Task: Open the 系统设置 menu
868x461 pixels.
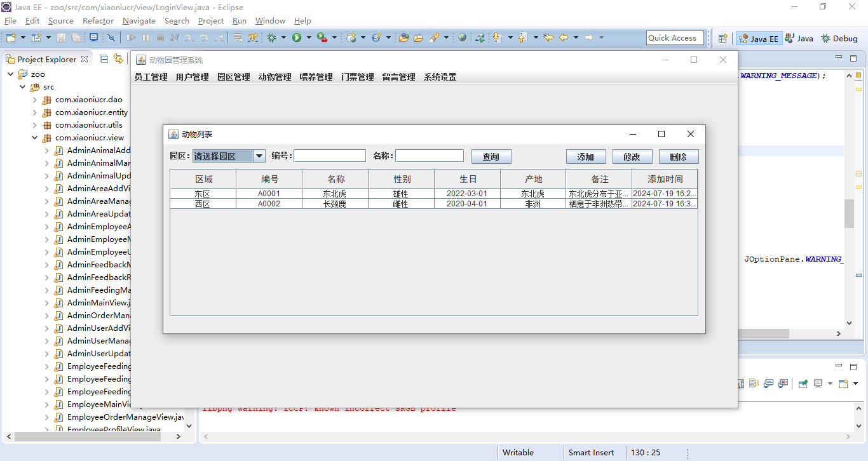Action: (440, 77)
